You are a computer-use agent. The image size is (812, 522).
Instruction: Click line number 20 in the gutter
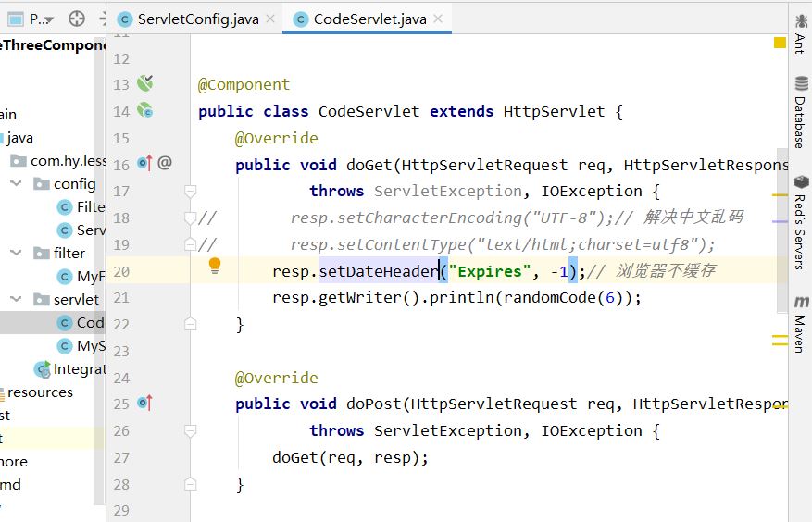121,272
